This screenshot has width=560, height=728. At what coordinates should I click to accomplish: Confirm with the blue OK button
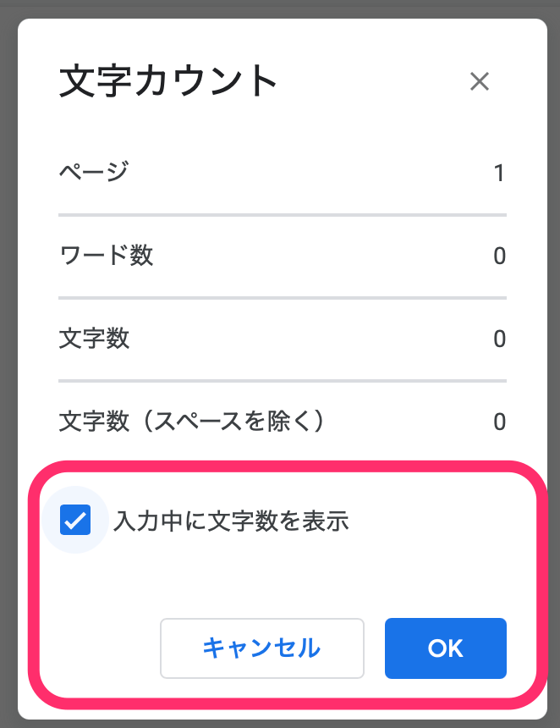pos(445,648)
